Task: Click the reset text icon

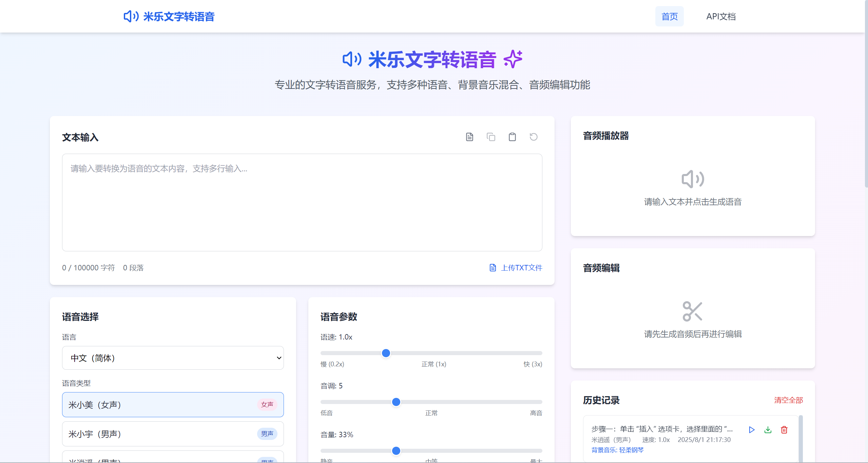Action: [x=534, y=137]
